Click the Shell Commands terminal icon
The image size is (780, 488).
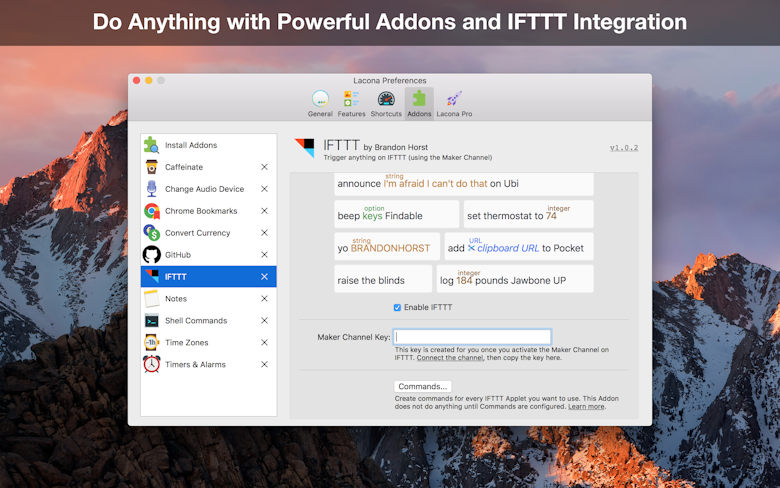152,321
